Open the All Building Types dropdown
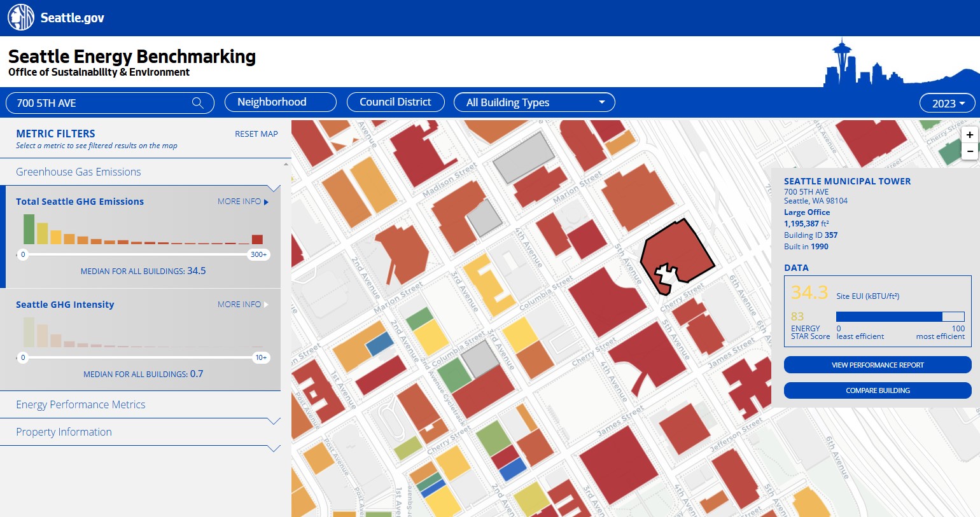 [535, 102]
